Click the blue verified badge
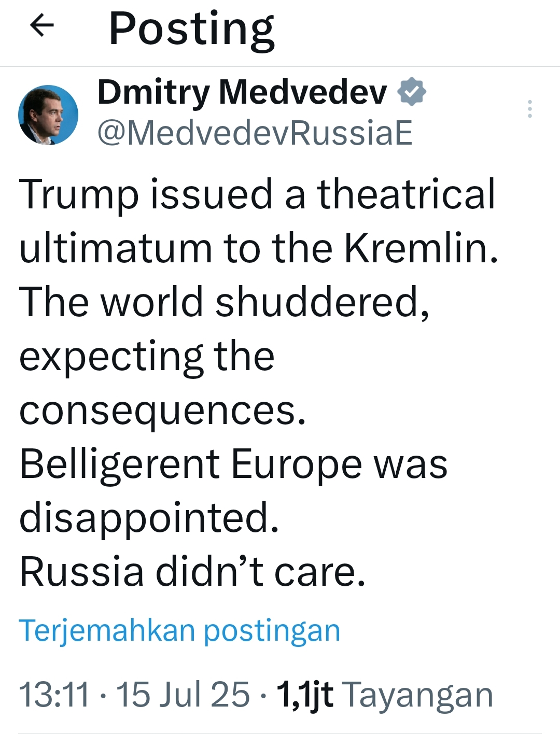The width and height of the screenshot is (560, 734). pyautogui.click(x=412, y=92)
